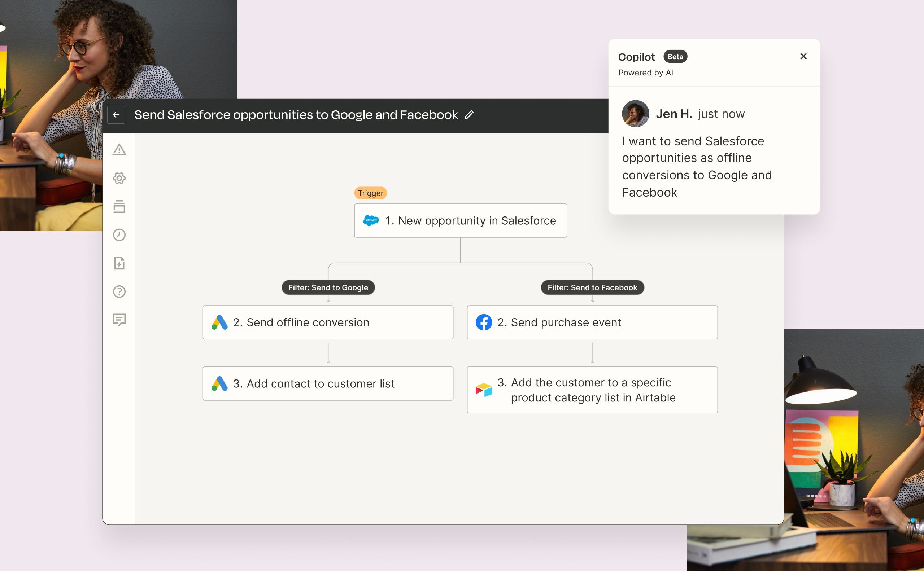
Task: Open the versions stack sidebar icon
Action: (x=119, y=207)
